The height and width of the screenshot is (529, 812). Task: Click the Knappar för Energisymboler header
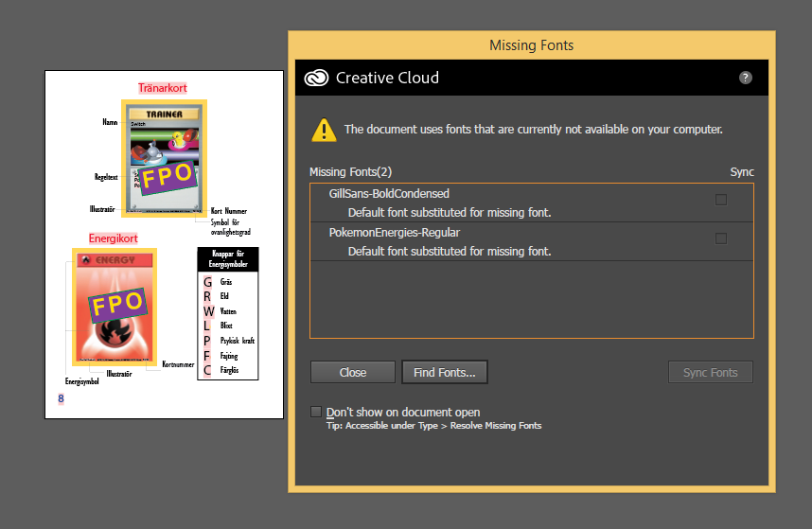pos(228,258)
